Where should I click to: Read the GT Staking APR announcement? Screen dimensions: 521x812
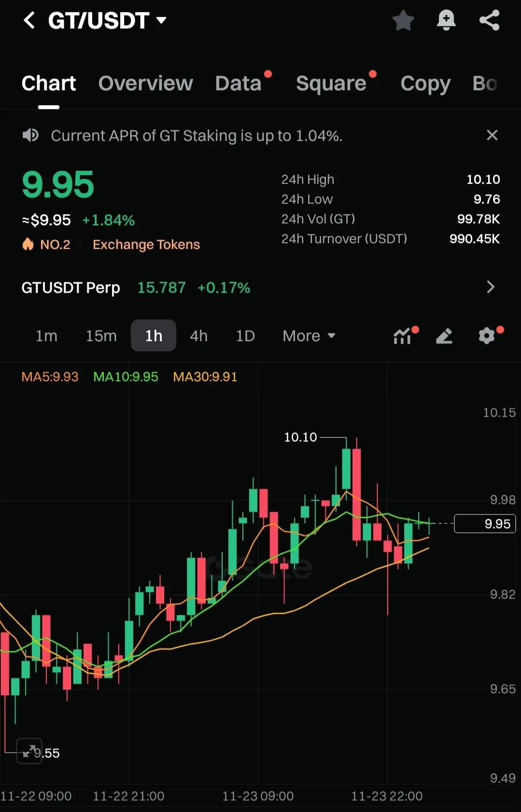tap(197, 136)
